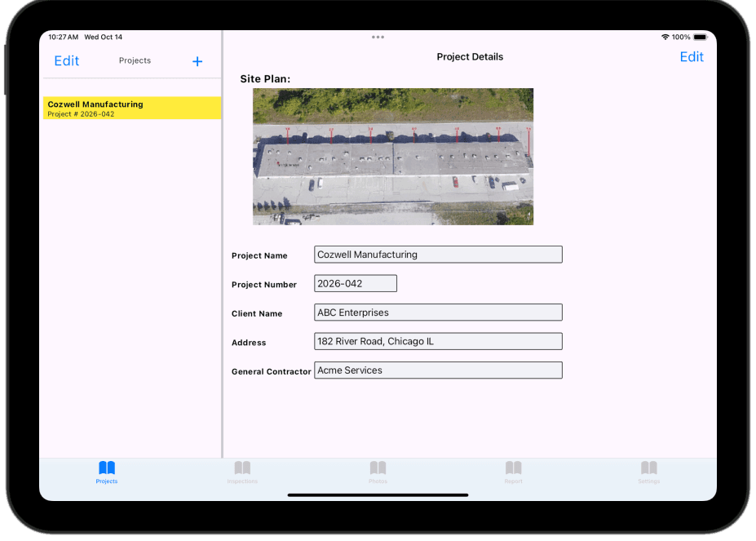Tap Edit in the Projects sidebar
The image size is (756, 541).
point(67,61)
